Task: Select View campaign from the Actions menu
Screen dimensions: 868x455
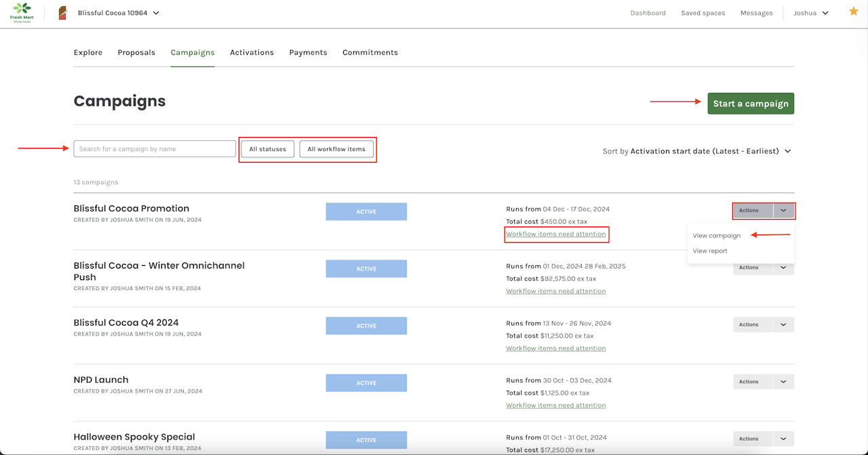Action: click(x=716, y=236)
